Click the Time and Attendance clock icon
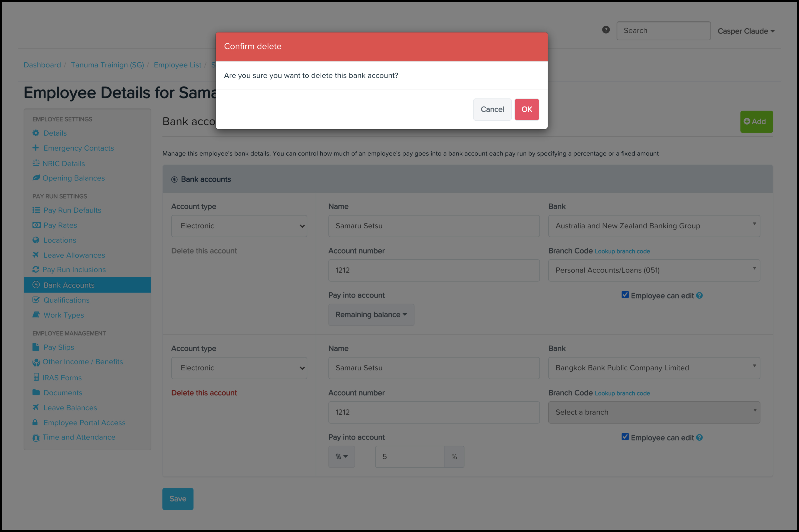This screenshot has width=799, height=532. (36, 438)
